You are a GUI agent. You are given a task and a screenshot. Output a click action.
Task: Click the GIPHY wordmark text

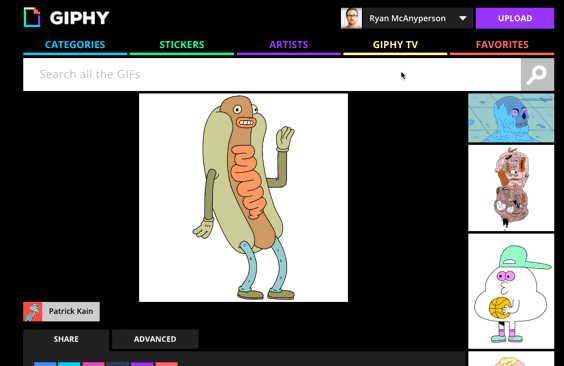(x=79, y=18)
